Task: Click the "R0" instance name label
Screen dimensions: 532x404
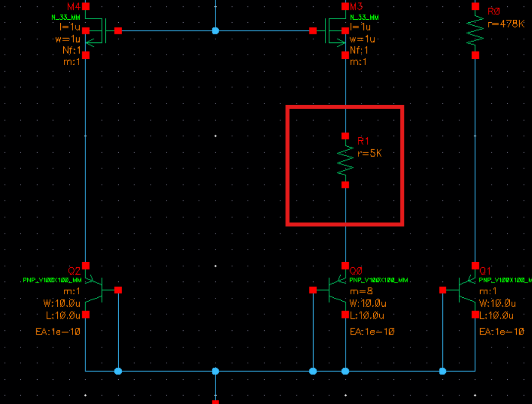Action: tap(493, 11)
